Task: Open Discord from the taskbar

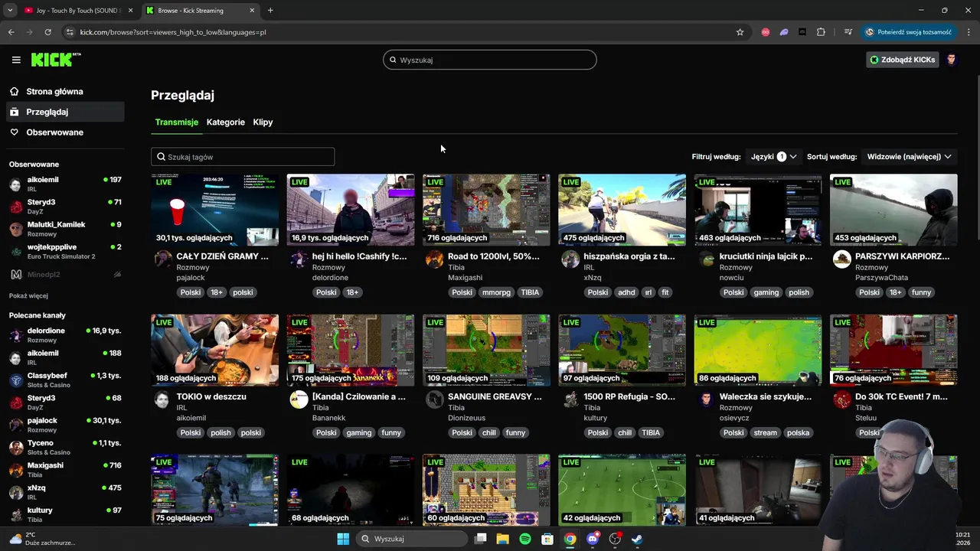Action: point(593,539)
